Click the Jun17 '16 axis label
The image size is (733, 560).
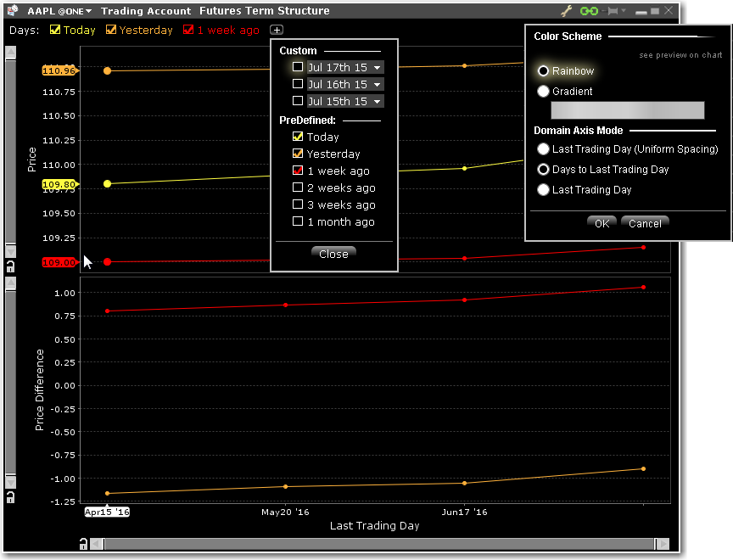click(464, 512)
